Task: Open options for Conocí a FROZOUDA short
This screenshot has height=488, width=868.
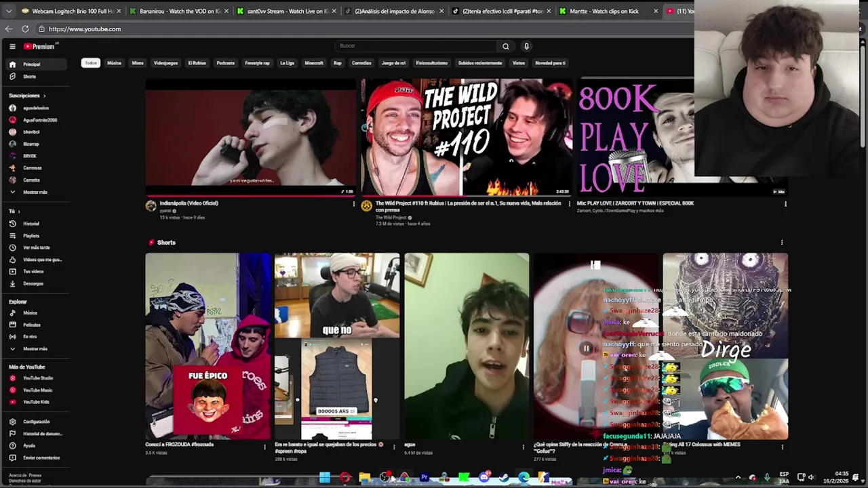Action: (264, 447)
